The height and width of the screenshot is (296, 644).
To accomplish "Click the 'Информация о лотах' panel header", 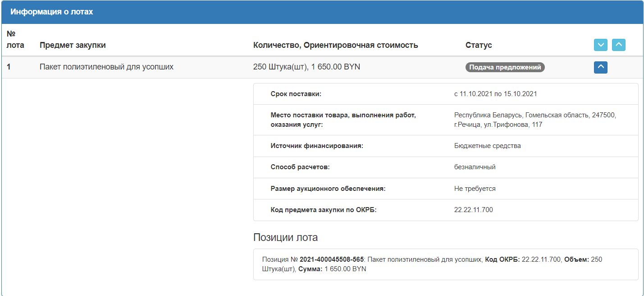I will (52, 12).
